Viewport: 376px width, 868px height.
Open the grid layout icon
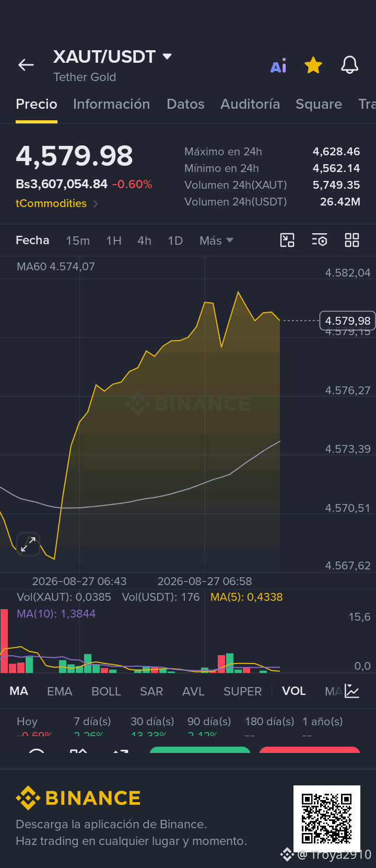(352, 240)
